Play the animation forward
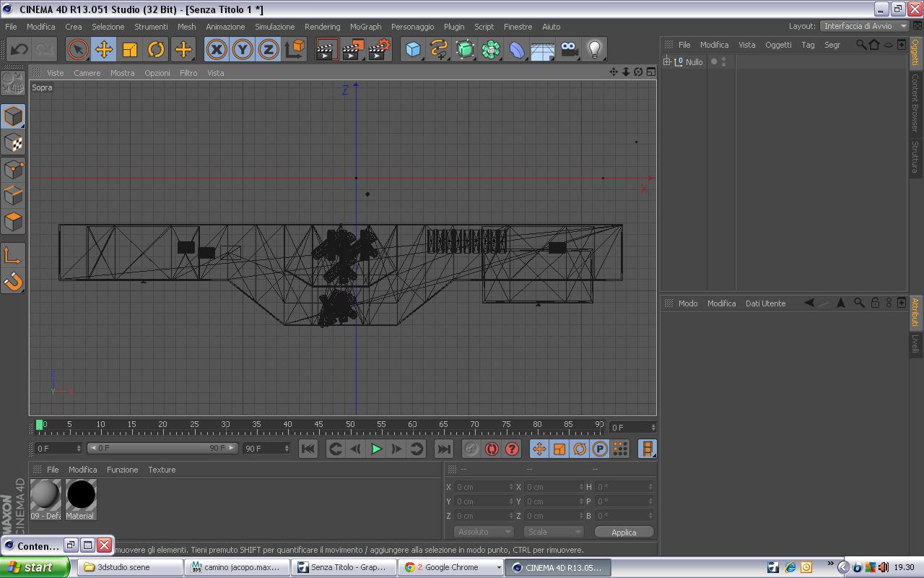Screen dimensions: 924x578 [376, 449]
